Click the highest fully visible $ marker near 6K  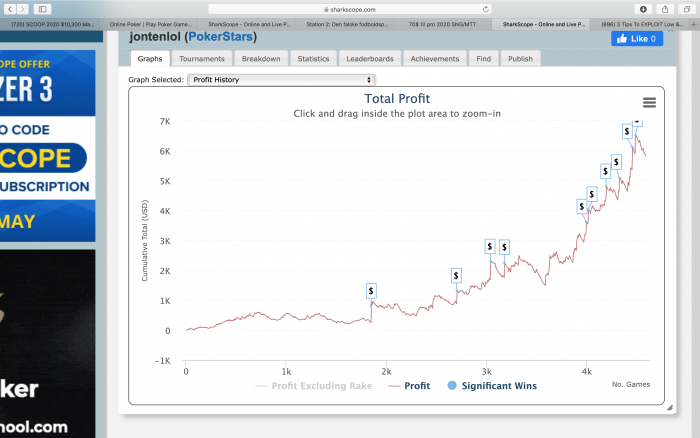[x=627, y=131]
